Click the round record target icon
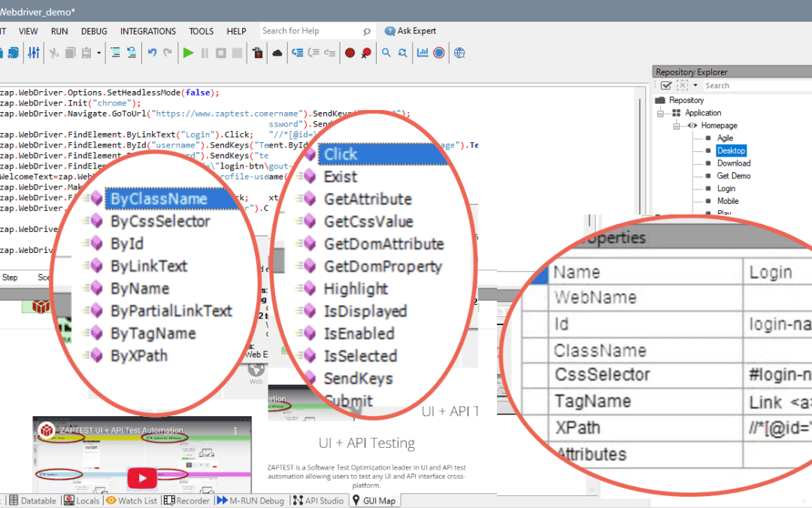The width and height of the screenshot is (812, 508). pos(439,53)
